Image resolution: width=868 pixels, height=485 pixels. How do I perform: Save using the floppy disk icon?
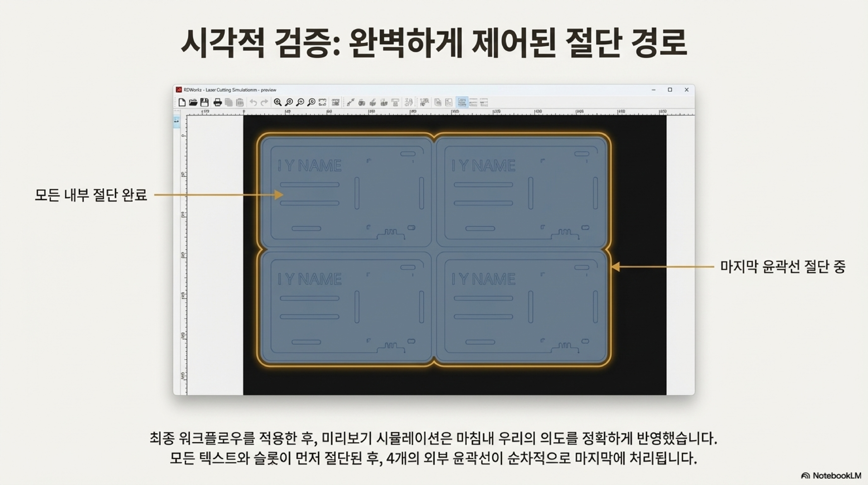(x=204, y=102)
